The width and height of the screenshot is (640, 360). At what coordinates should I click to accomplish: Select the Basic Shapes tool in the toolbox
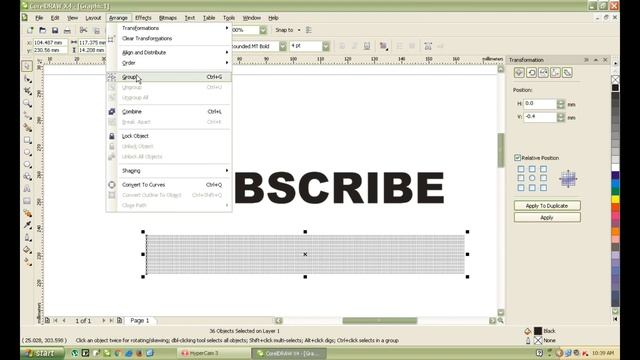[x=27, y=176]
